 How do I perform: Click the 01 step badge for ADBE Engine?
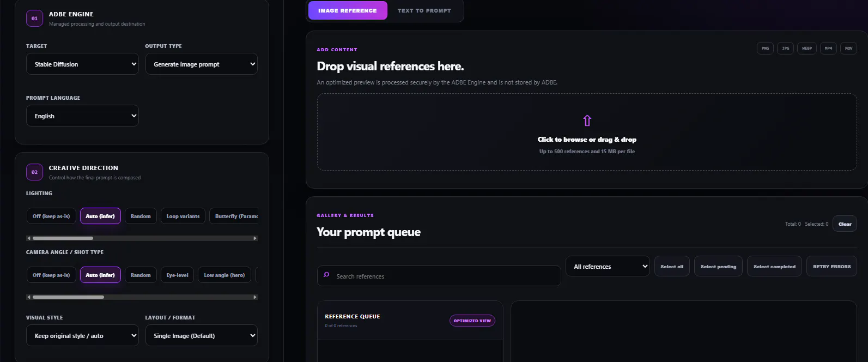pyautogui.click(x=34, y=19)
